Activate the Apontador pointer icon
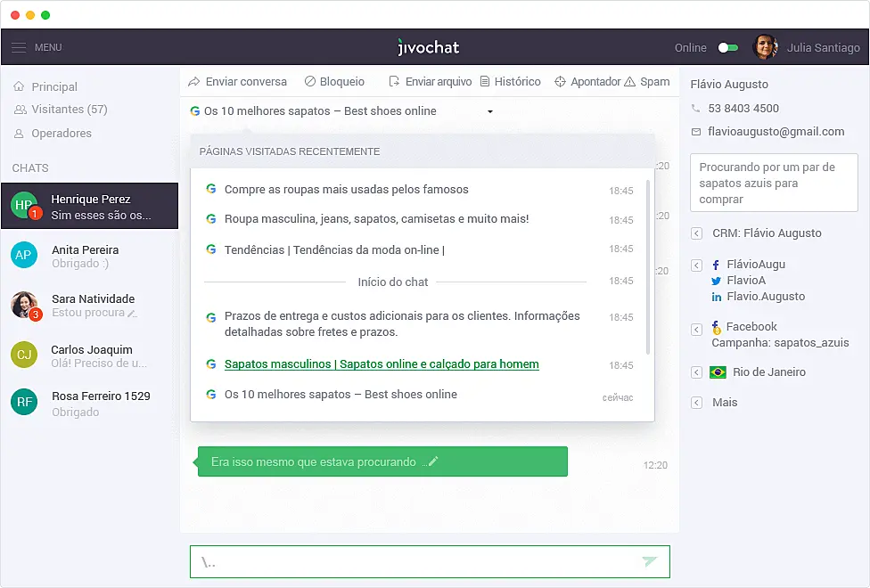This screenshot has height=588, width=870. tap(561, 81)
